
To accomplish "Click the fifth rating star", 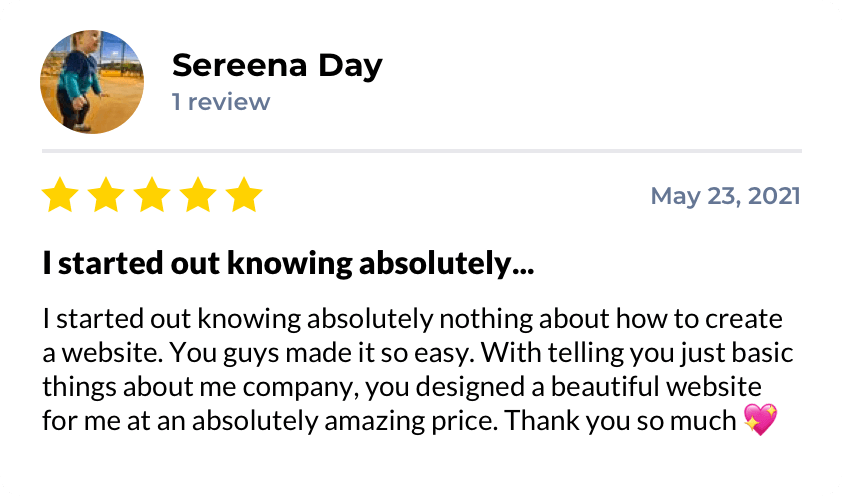I will 244,196.
